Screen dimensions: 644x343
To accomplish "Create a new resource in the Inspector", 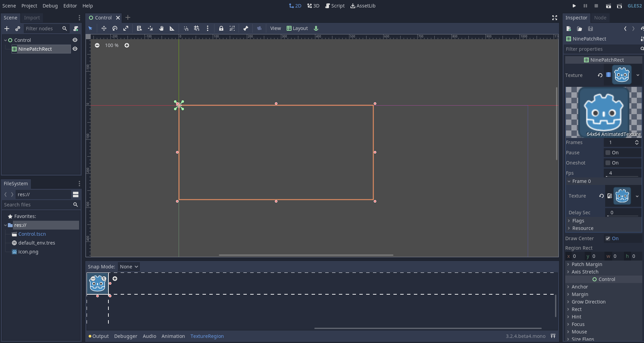I will pos(569,29).
